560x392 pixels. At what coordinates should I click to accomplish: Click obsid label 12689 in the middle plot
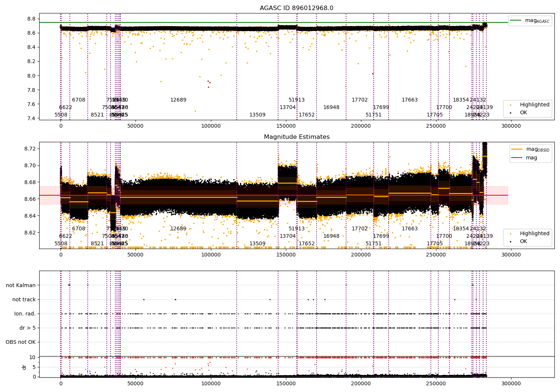pyautogui.click(x=178, y=228)
